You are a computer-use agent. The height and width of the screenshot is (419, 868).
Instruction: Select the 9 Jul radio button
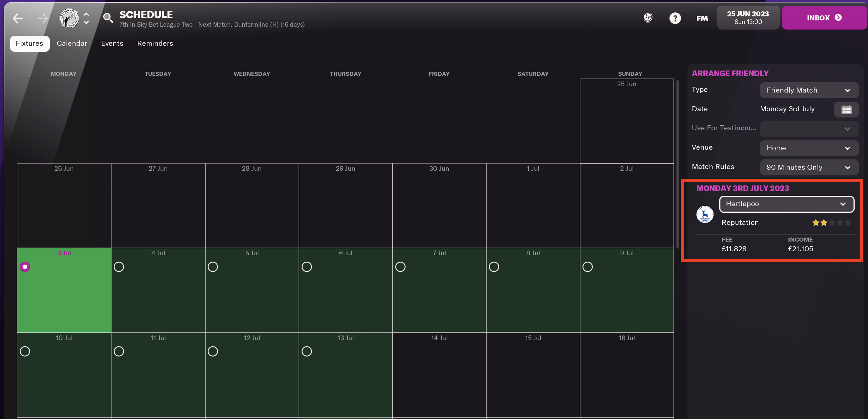click(x=588, y=267)
